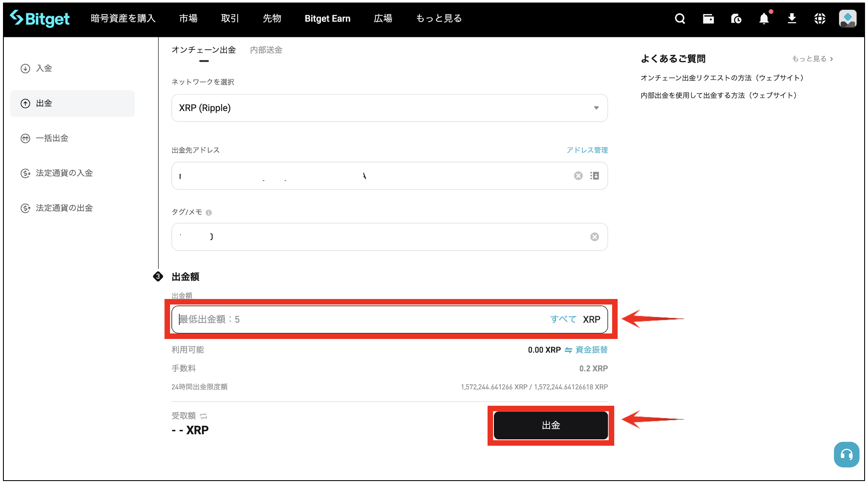Click すべて to withdraw all
Viewport: 868px width, 484px height.
[x=563, y=319]
